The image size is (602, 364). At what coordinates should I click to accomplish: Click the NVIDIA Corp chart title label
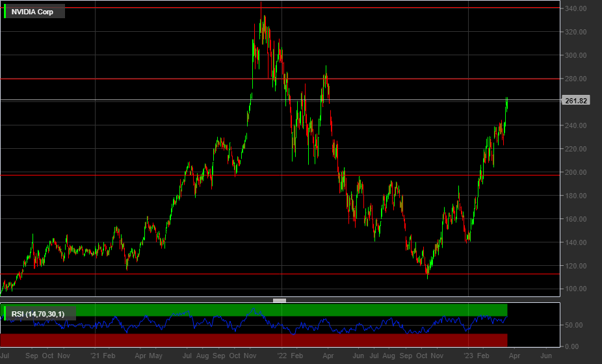coord(33,12)
